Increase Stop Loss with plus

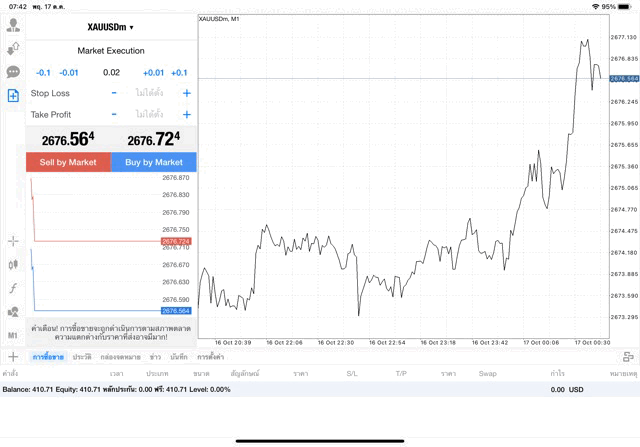[x=186, y=93]
